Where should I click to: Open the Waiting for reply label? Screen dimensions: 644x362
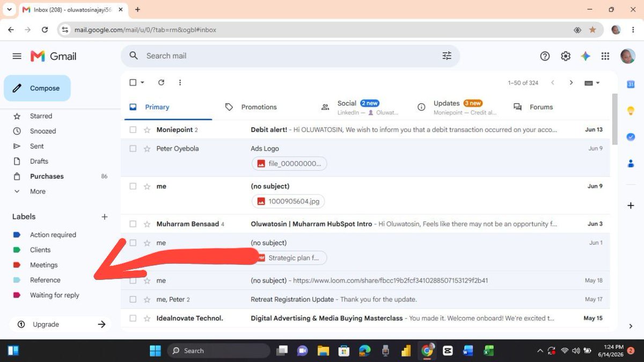[54, 295]
